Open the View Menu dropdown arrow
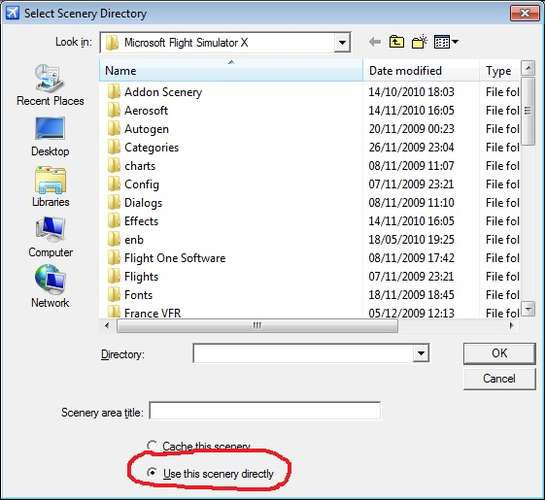The height and width of the screenshot is (500, 545). tap(455, 42)
